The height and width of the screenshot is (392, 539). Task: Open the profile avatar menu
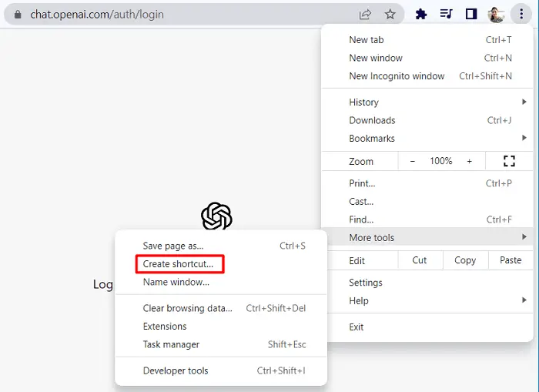(x=496, y=15)
